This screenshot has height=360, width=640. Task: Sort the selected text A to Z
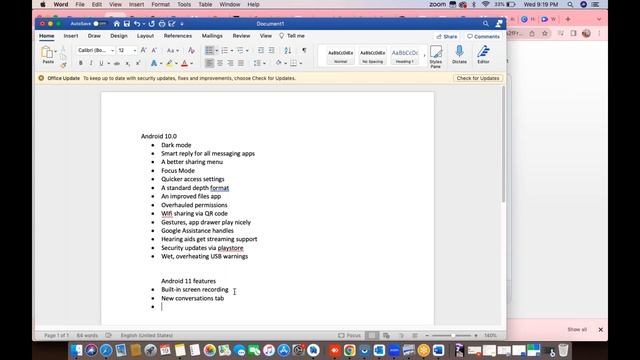288,50
